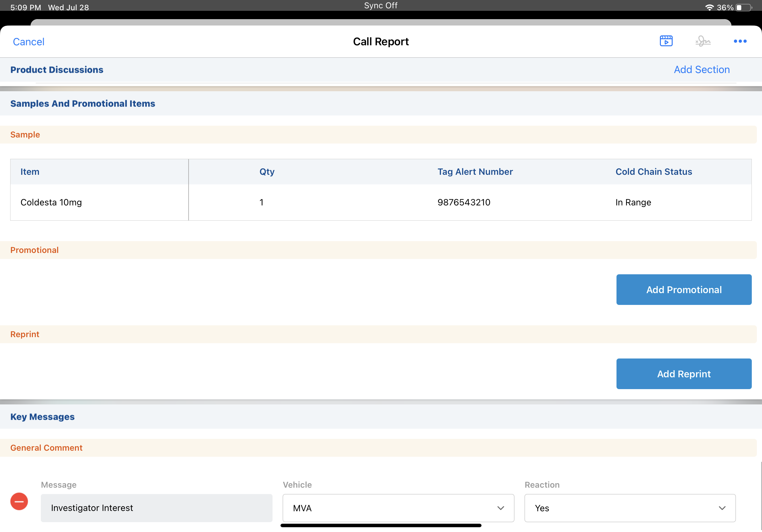Click the Vehicle dropdown chevron arrow
This screenshot has width=762, height=532.
pos(500,508)
